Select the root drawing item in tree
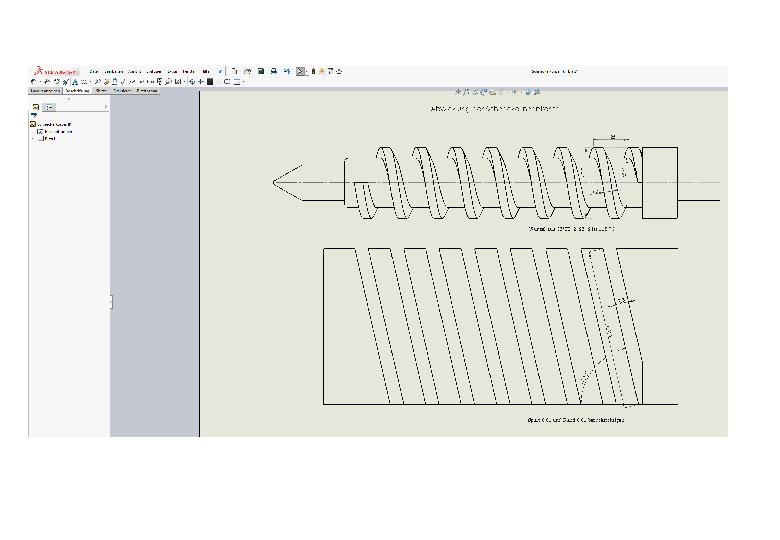Screen dimensions: 780x540 click(x=54, y=124)
